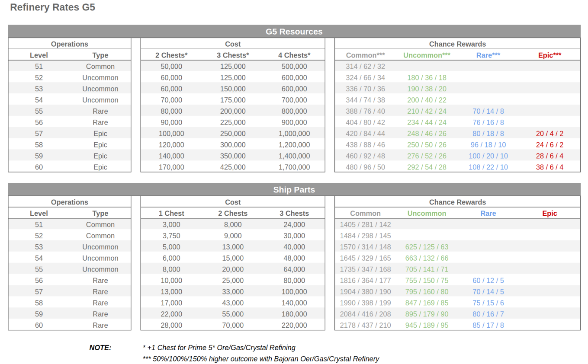
Task: Select the 2 Chests* cost column header
Action: (171, 55)
